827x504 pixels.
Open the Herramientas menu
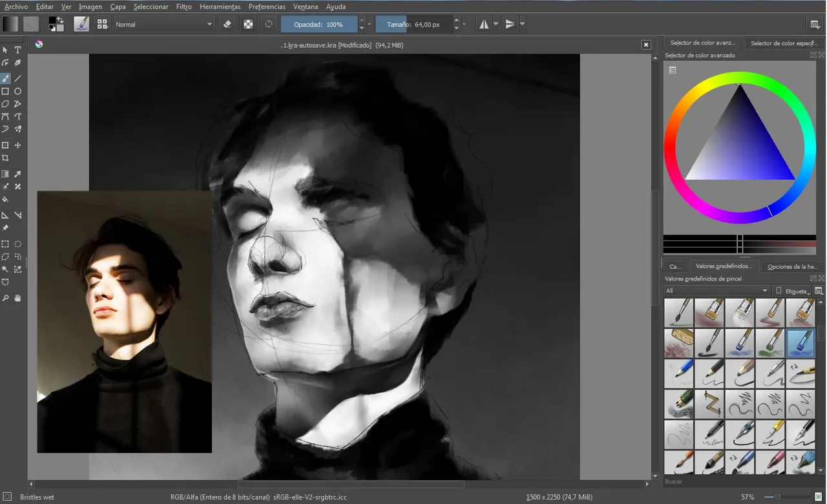pyautogui.click(x=220, y=6)
